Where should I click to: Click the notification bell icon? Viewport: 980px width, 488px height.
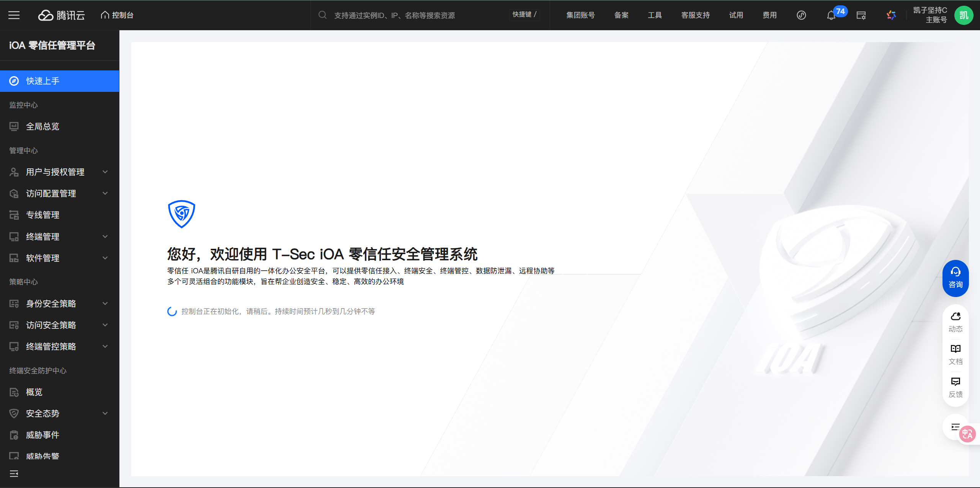pyautogui.click(x=831, y=16)
